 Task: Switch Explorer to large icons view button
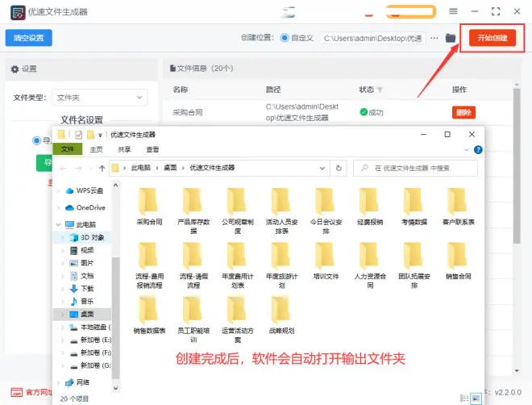coord(476,399)
